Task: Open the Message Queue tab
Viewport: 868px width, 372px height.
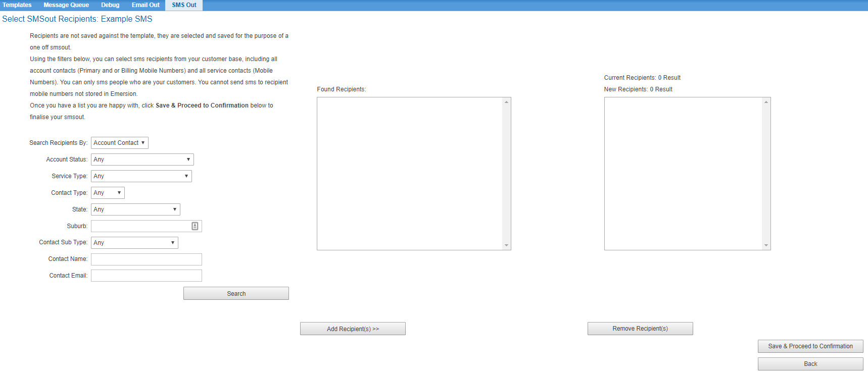Action: pyautogui.click(x=66, y=5)
